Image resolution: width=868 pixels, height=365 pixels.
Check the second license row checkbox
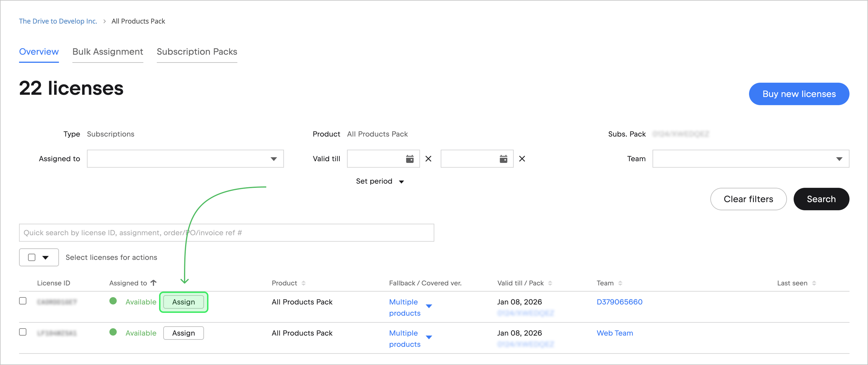[23, 332]
